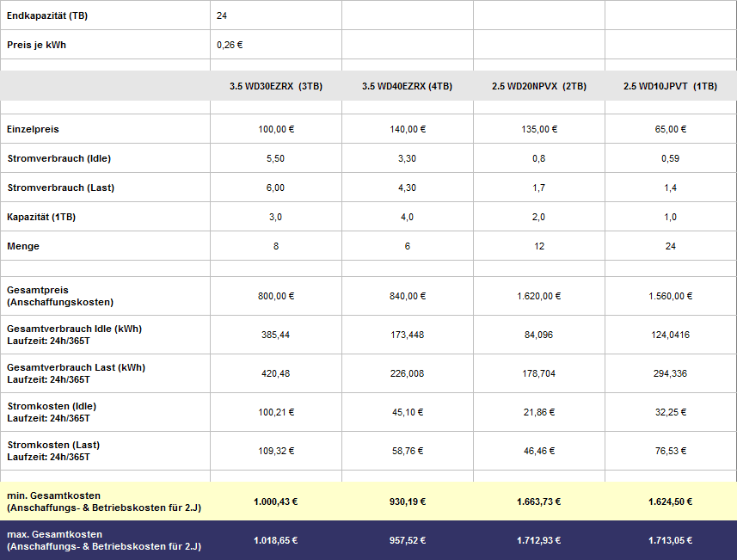Image resolution: width=737 pixels, height=560 pixels.
Task: Select the Einzelpreis row label
Action: click(105, 129)
